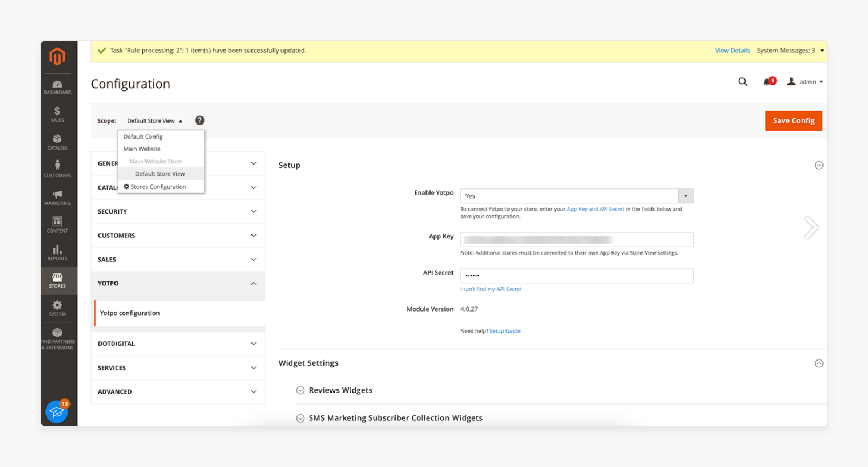Collapse the Yotpo config section
The height and width of the screenshot is (467, 868).
[178, 283]
